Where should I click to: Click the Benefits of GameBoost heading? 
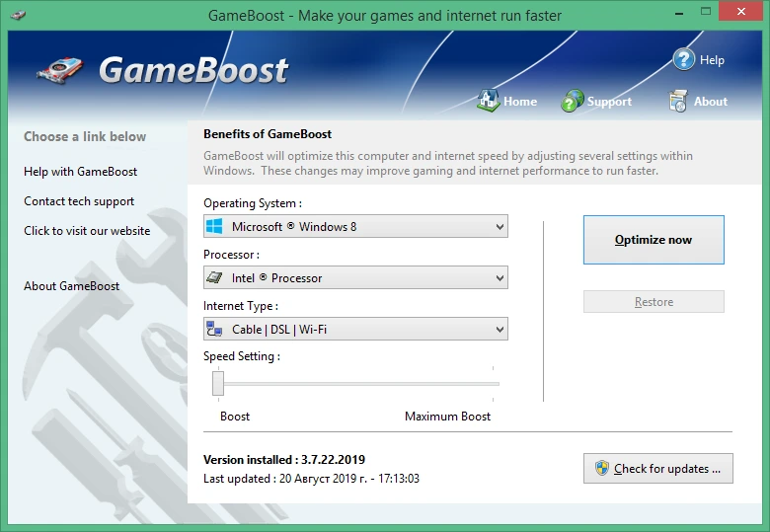point(268,134)
